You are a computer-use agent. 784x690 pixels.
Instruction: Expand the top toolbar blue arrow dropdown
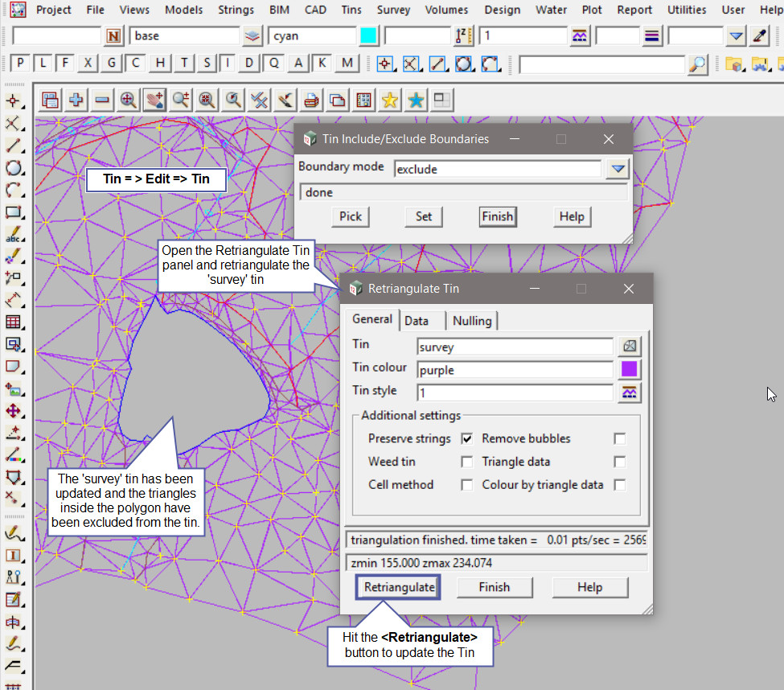point(736,36)
